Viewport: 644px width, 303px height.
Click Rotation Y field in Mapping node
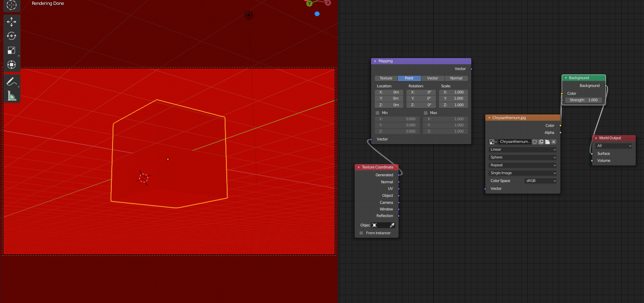421,98
